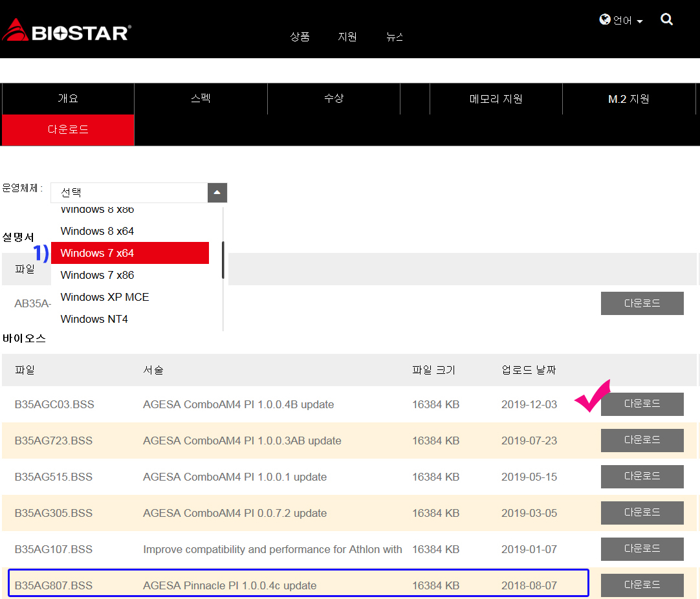Select the 다운로드 tab

69,130
